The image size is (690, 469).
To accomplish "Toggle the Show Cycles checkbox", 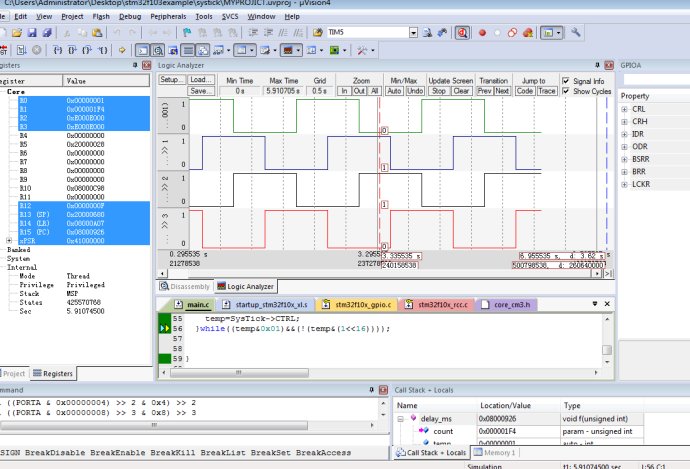I will (567, 91).
